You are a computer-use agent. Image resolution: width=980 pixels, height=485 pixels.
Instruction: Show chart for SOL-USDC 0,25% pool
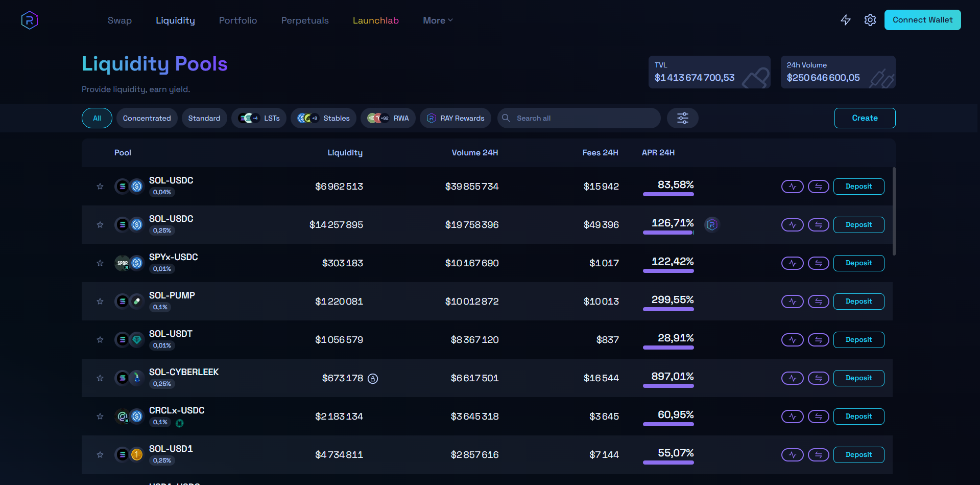pos(793,225)
